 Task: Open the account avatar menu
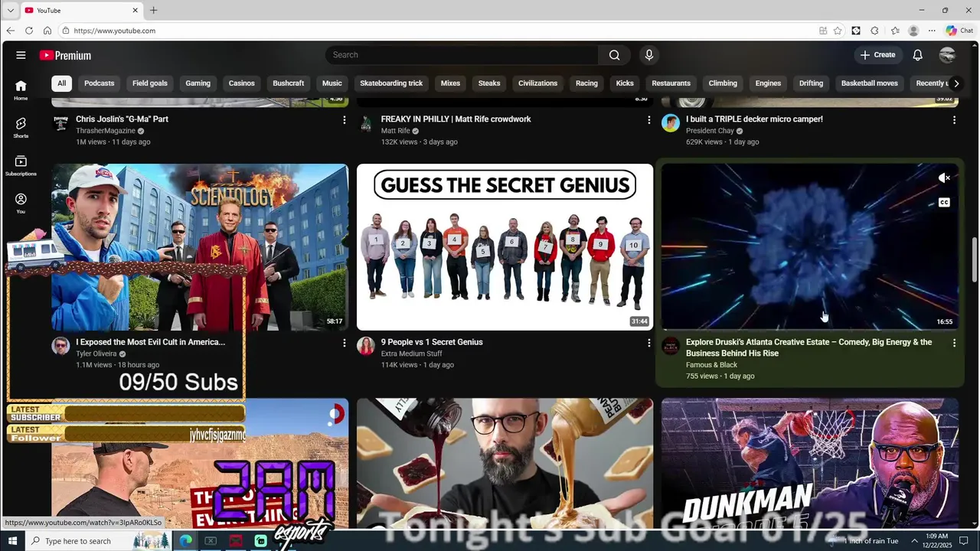point(947,55)
